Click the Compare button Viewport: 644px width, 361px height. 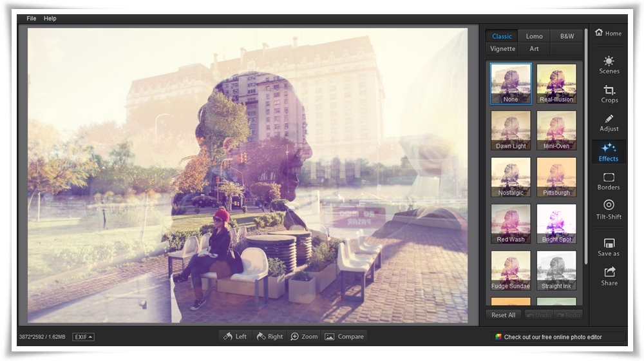[x=344, y=337]
